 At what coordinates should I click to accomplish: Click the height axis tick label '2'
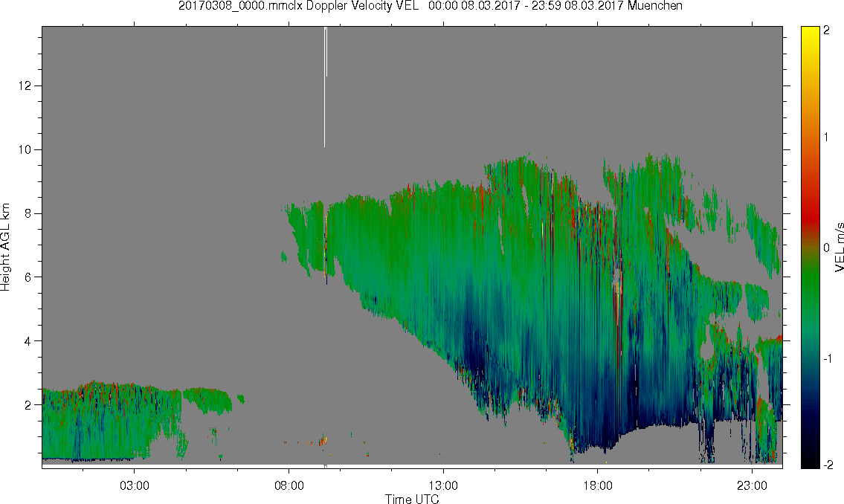28,405
